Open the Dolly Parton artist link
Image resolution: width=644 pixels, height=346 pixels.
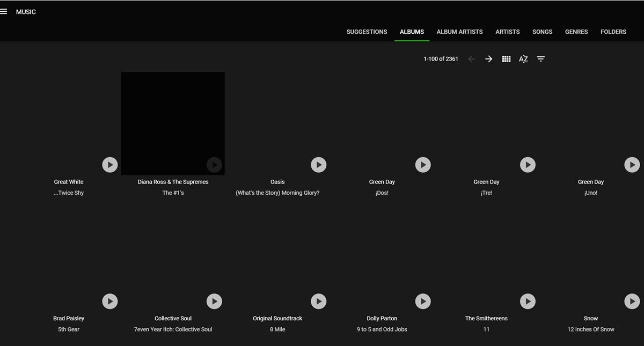pos(382,318)
